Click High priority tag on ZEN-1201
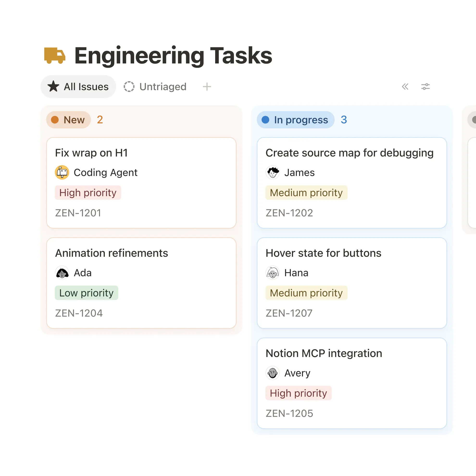This screenshot has height=476, width=476. 88,193
